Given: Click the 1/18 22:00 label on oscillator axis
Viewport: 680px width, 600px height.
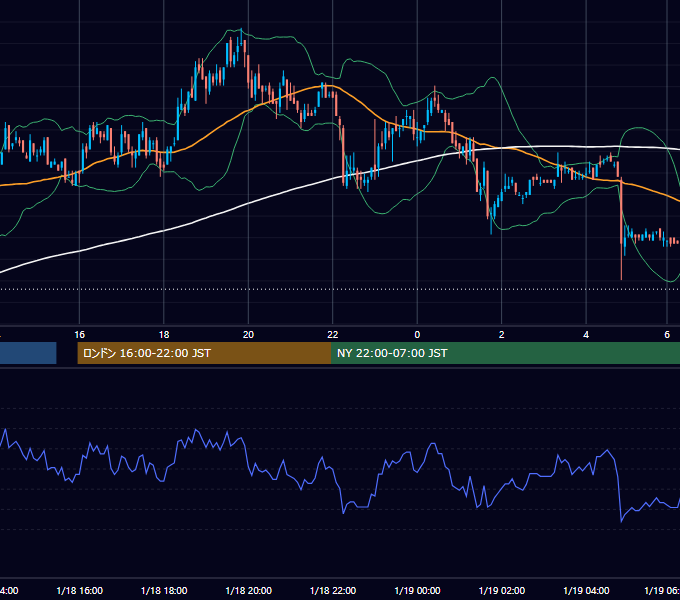Looking at the screenshot, I should 333,591.
